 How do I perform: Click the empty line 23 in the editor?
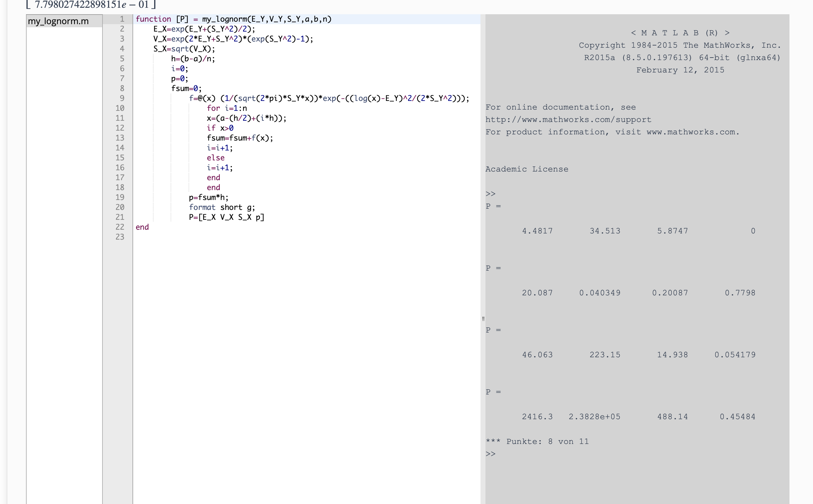pyautogui.click(x=267, y=237)
